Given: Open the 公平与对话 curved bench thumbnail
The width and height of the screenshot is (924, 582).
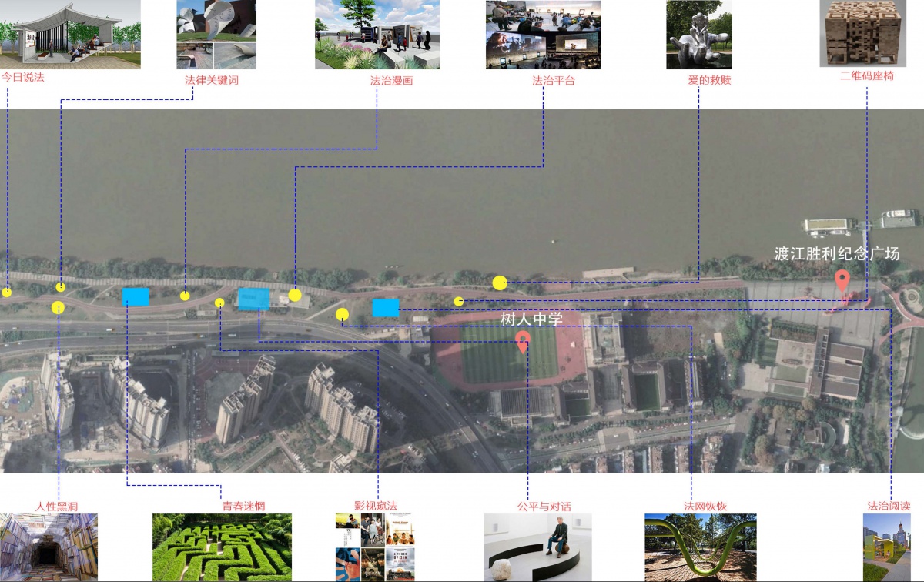Looking at the screenshot, I should tap(538, 547).
